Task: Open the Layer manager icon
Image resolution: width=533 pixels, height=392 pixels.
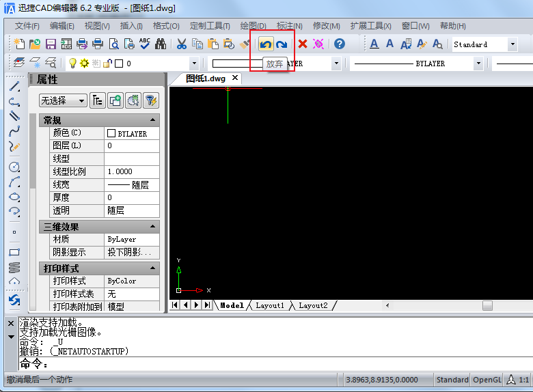Action: 19,63
